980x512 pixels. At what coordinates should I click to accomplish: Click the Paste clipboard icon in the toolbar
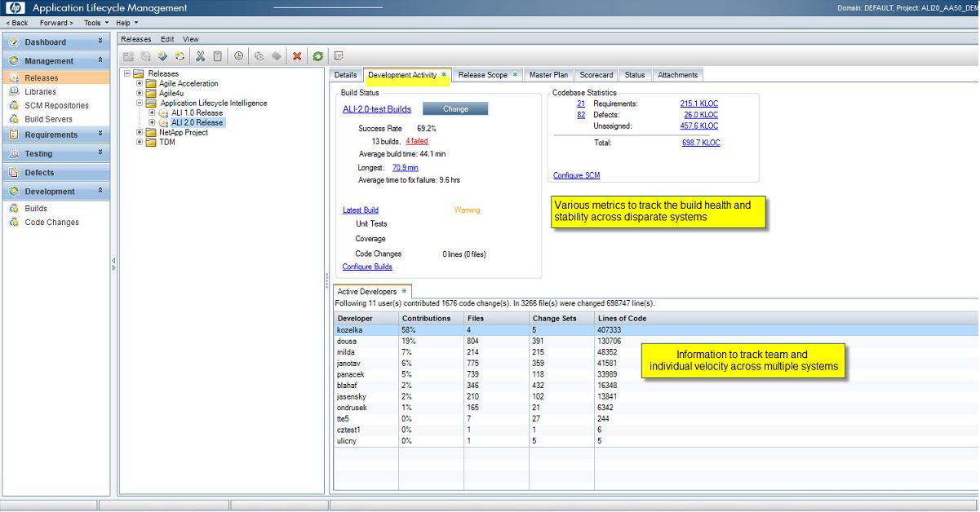pos(218,56)
